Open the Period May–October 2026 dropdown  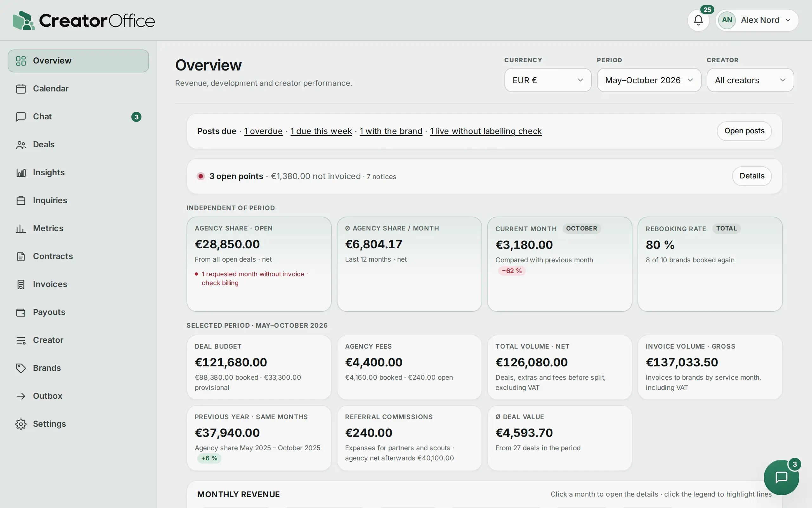pos(649,80)
